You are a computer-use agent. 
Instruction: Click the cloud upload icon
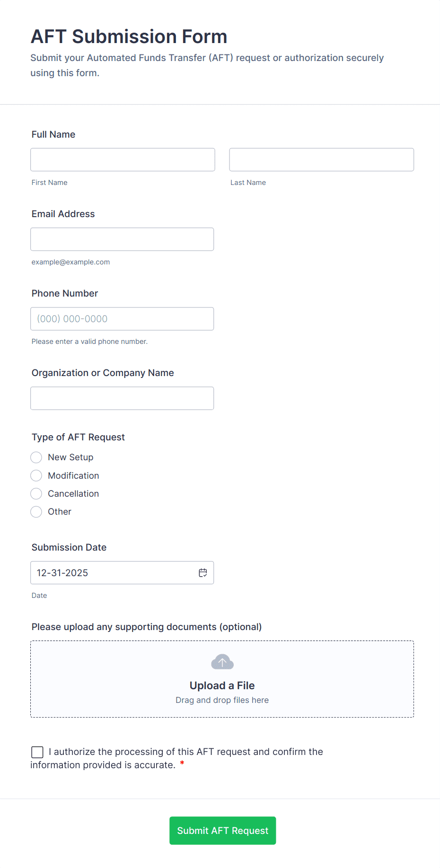222,662
